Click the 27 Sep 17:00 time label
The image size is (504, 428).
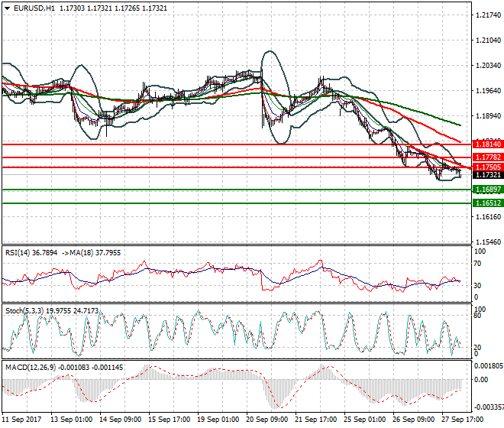462,420
